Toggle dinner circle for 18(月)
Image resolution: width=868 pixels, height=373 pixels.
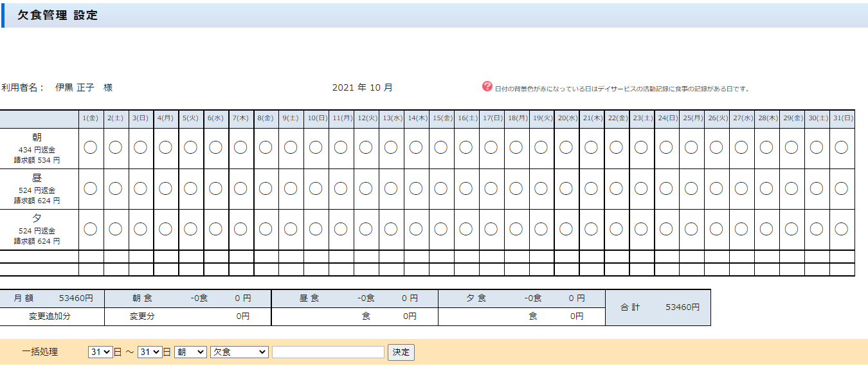516,229
